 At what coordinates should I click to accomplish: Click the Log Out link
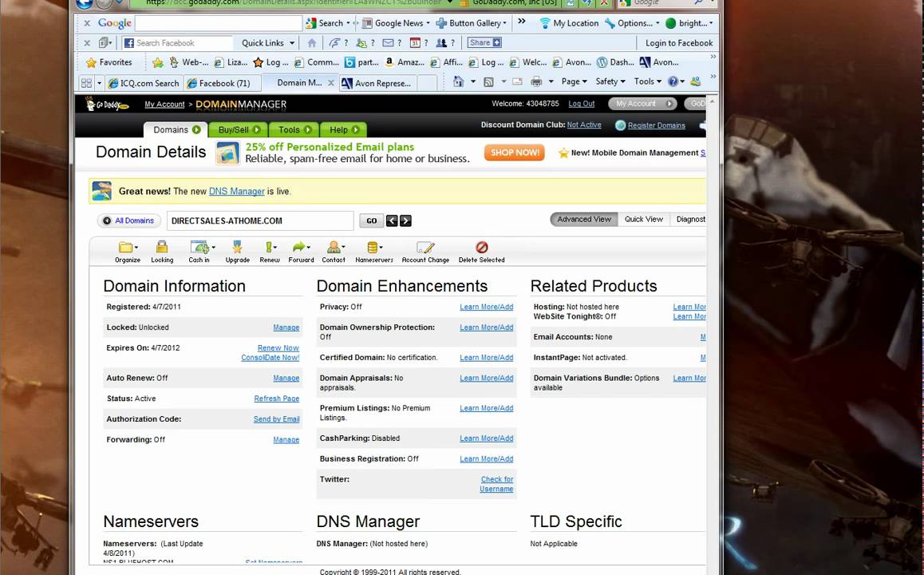coord(581,104)
